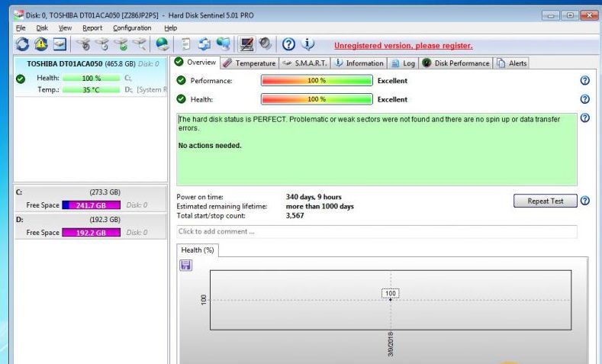The height and width of the screenshot is (364, 602).
Task: Click the hard disk drive toolbar icon
Action: (x=60, y=44)
